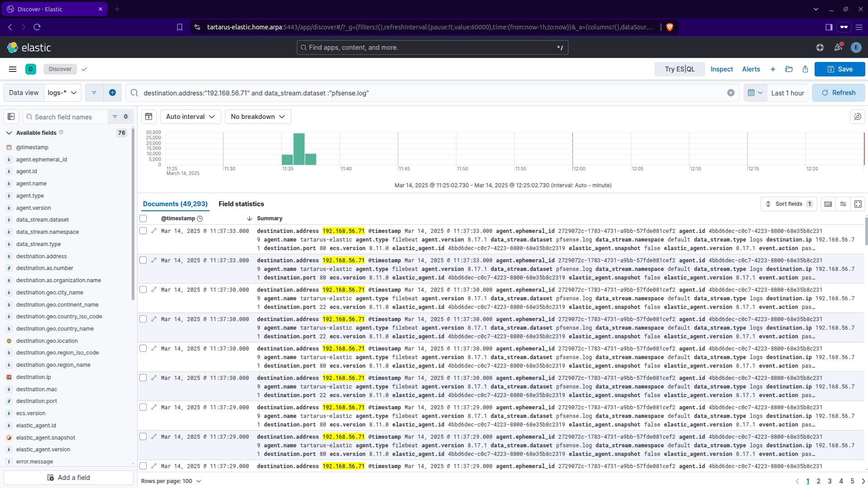Clear the query bar with the X icon

pyautogui.click(x=730, y=93)
